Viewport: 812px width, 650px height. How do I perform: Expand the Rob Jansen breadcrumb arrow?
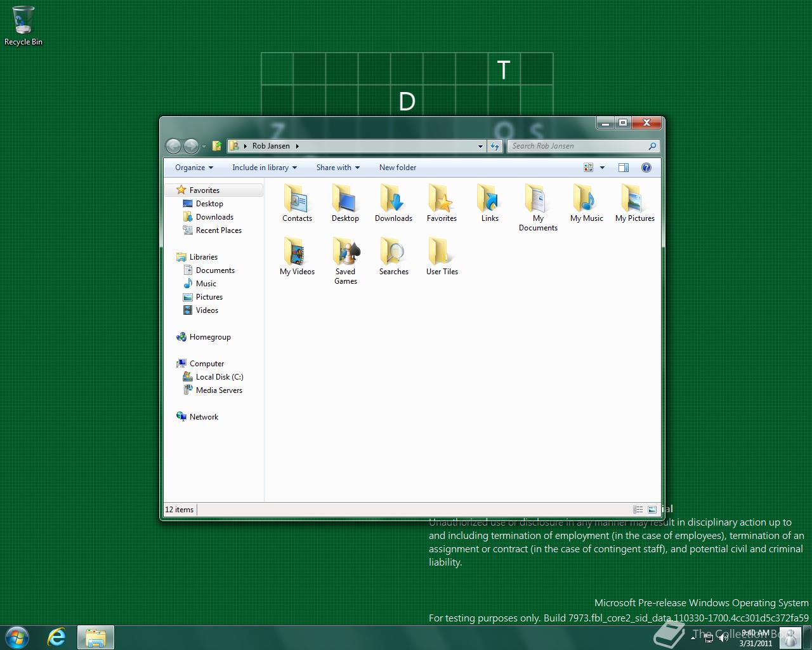point(297,146)
